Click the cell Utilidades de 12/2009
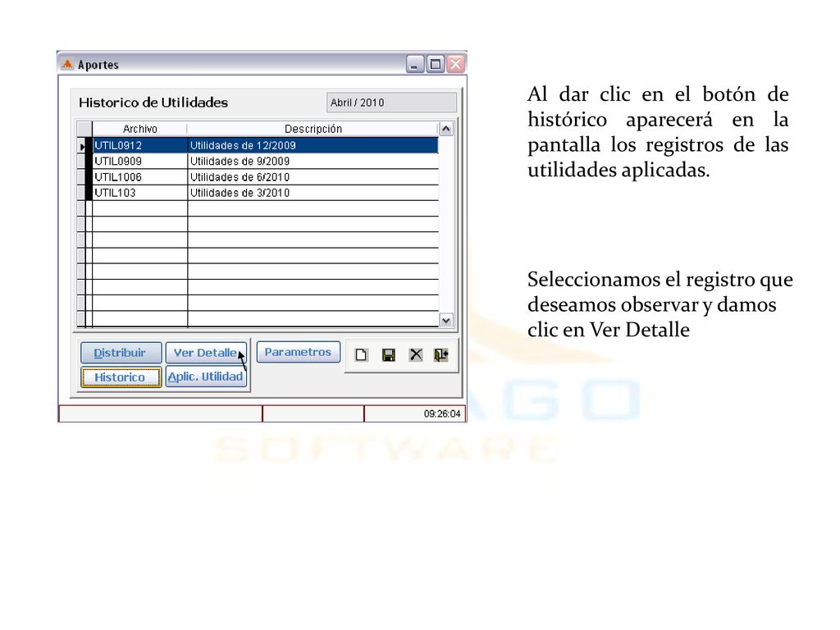Viewport: 840px width, 630px height. tap(313, 145)
